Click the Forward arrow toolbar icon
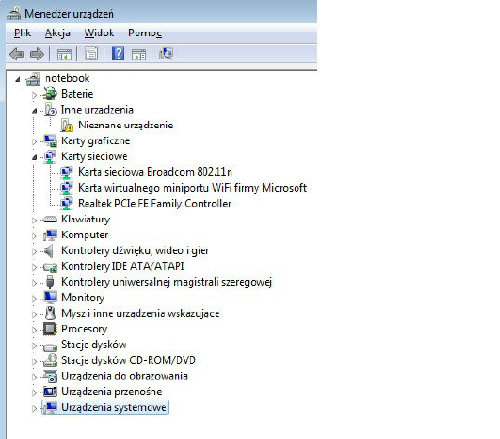This screenshot has width=500, height=439. [x=37, y=54]
